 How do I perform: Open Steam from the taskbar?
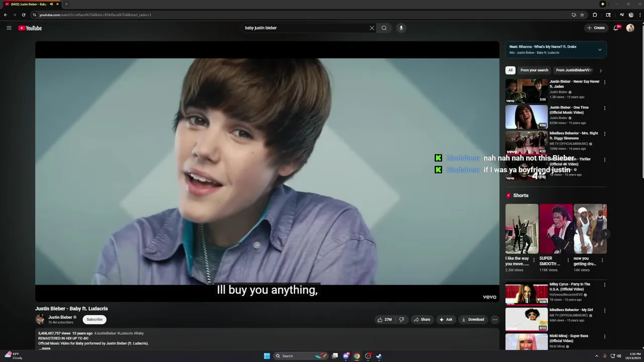[379, 356]
